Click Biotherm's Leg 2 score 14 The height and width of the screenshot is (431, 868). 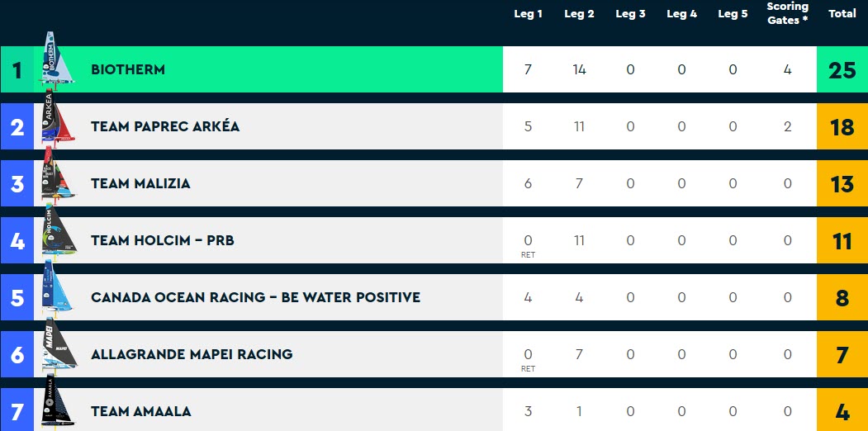579,69
